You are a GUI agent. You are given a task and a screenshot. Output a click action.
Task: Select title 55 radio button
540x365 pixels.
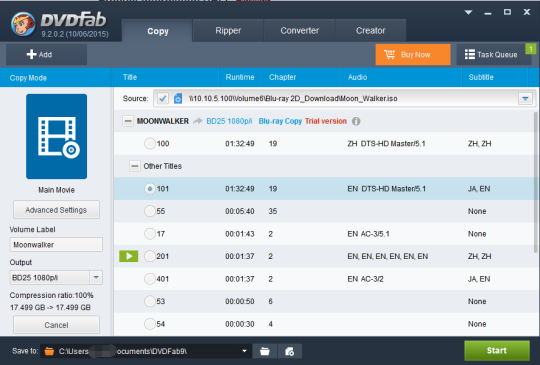point(150,211)
